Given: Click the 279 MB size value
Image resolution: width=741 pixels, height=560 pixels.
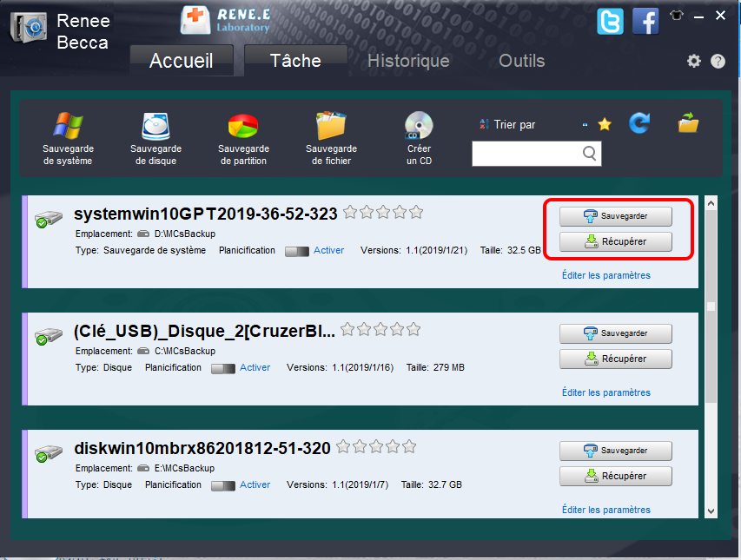Looking at the screenshot, I should click(x=448, y=367).
